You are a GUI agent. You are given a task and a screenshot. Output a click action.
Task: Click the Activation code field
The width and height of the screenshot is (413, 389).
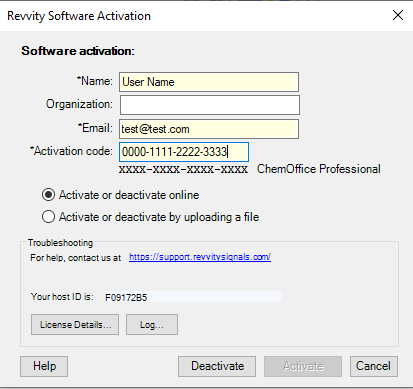[184, 152]
